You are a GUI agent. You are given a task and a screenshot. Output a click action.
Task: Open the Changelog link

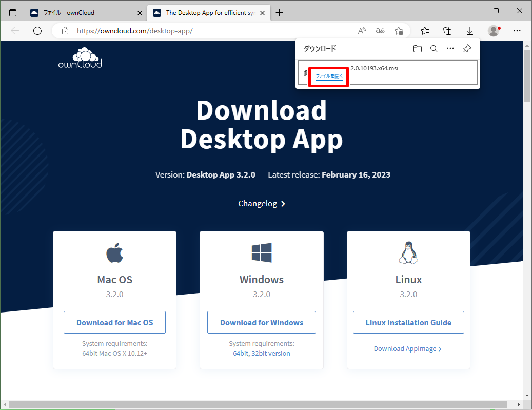pos(262,204)
